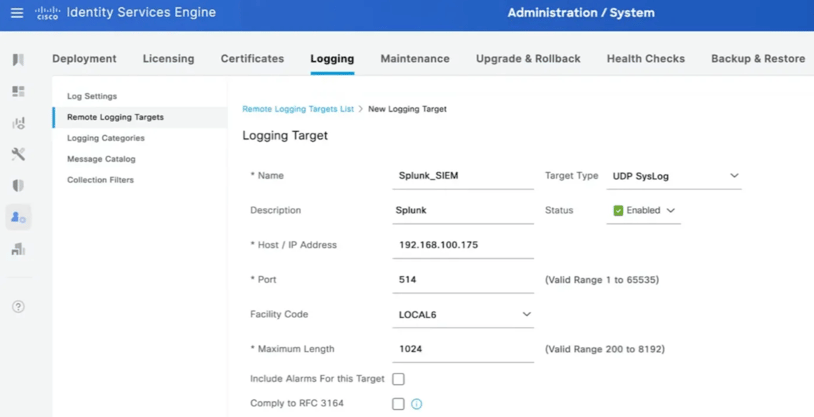Open the Dashboard sidebar icon

tap(18, 91)
